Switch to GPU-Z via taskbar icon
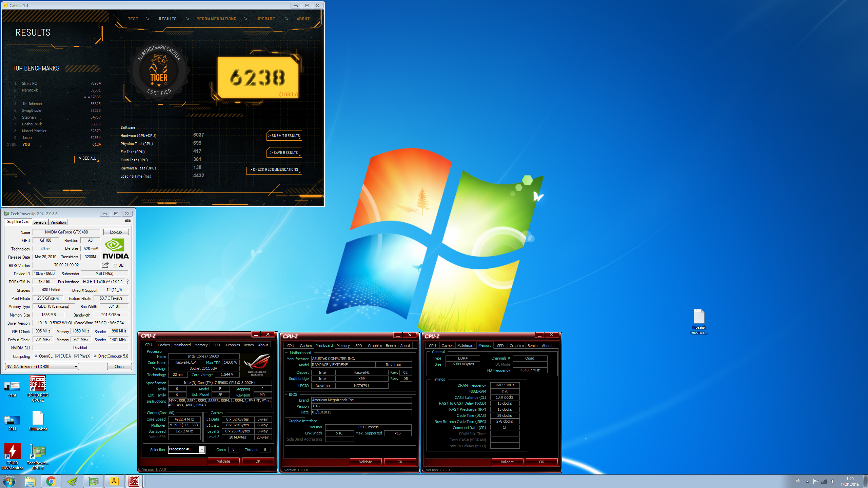 (x=93, y=481)
